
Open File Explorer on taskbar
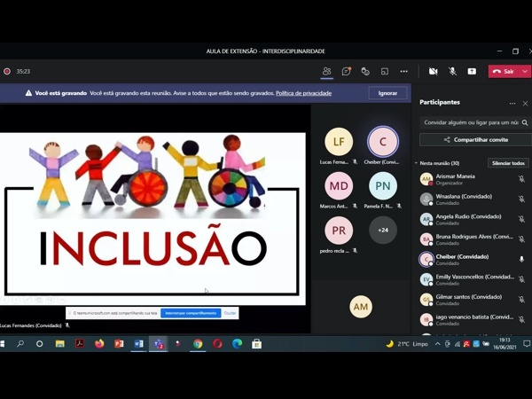59,344
